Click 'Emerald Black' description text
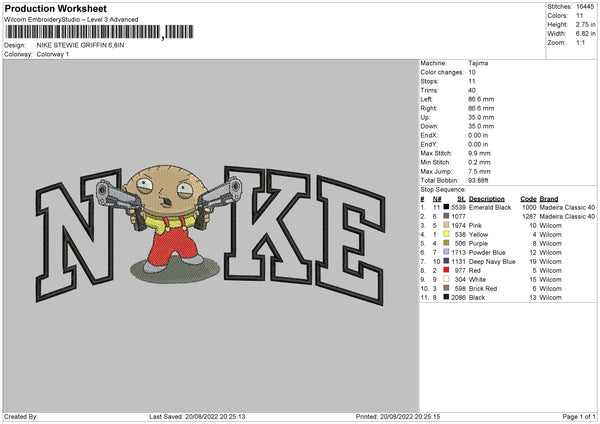The width and height of the screenshot is (600, 424). (x=490, y=207)
